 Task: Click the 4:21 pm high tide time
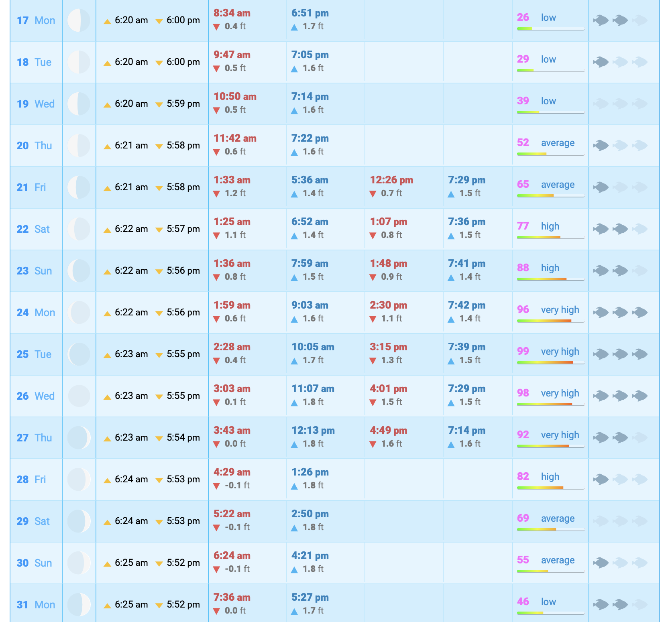[x=310, y=556]
